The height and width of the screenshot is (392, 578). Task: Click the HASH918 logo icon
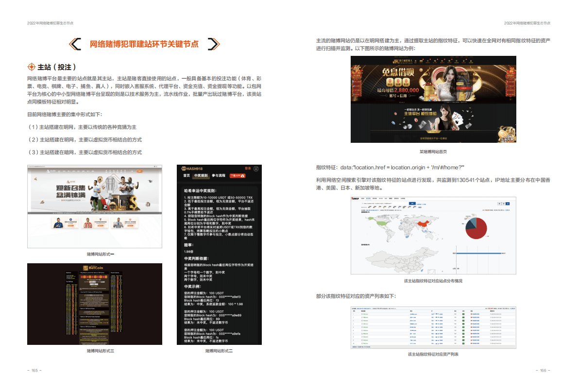pyautogui.click(x=184, y=168)
